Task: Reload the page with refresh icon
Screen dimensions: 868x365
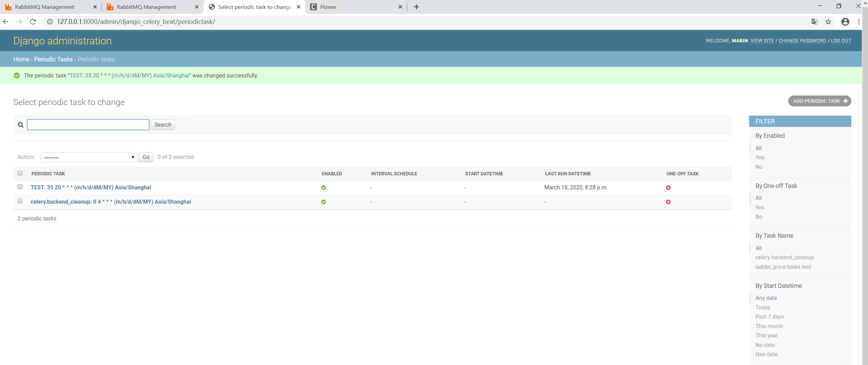Action: (x=33, y=22)
